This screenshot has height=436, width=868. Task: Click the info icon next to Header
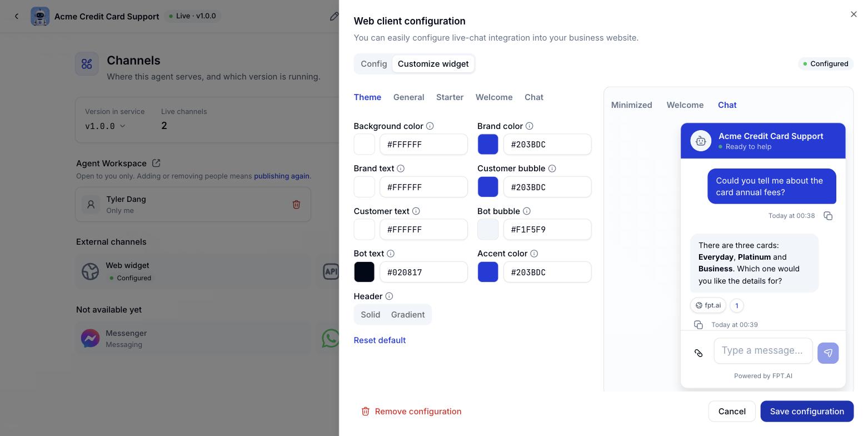pyautogui.click(x=389, y=296)
